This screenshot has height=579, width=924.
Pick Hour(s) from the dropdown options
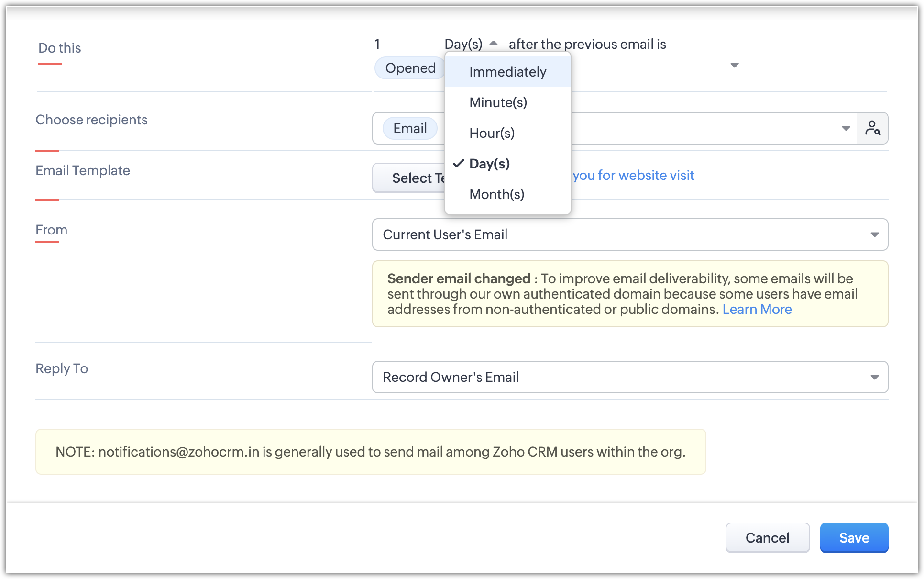[x=492, y=133]
